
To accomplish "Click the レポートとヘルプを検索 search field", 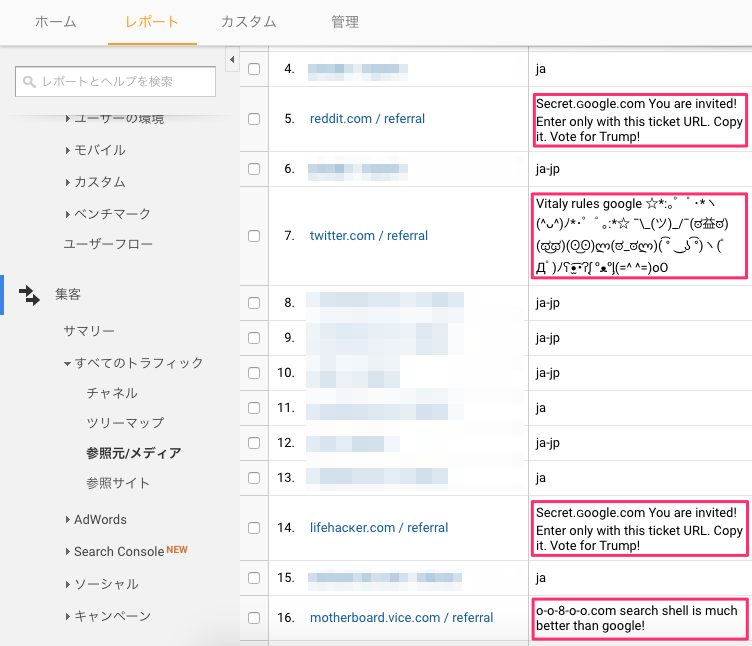I will [x=116, y=82].
